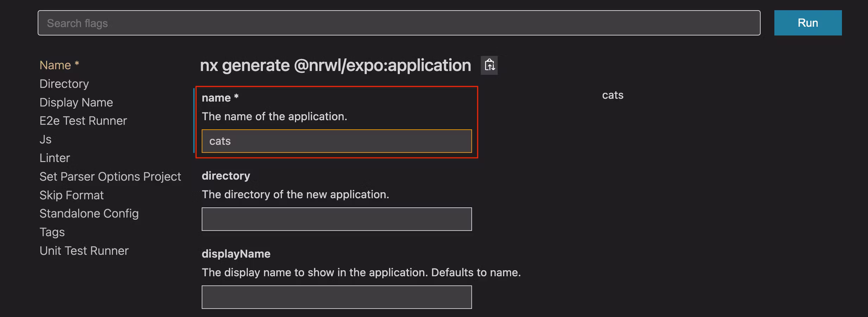Click the cats value summary on right
This screenshot has height=317, width=868.
point(612,95)
